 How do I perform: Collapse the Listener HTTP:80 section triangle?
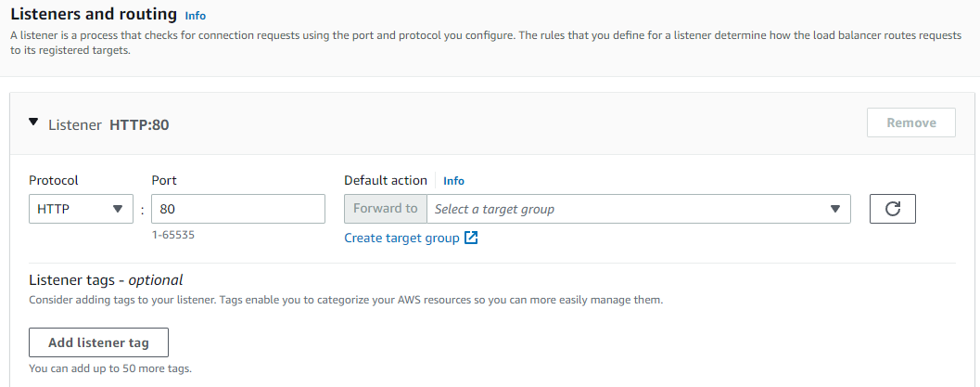(34, 123)
